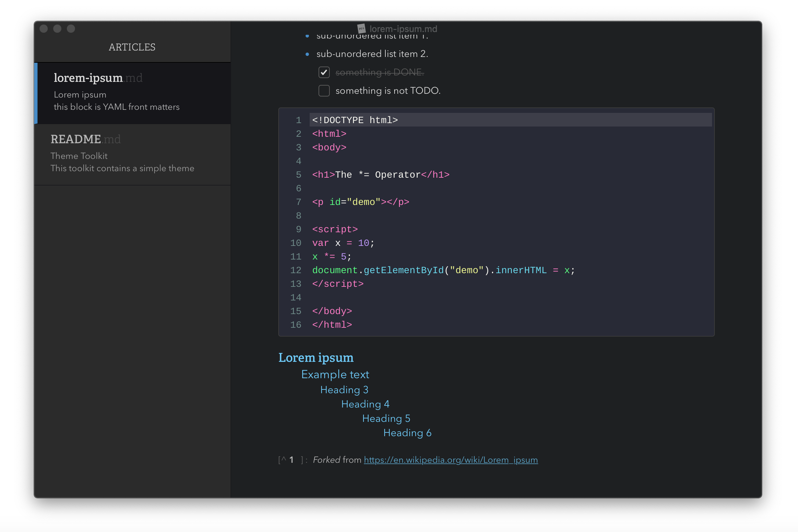Click the sub-unordered list item 2 bullet icon
The height and width of the screenshot is (532, 798).
click(x=306, y=54)
